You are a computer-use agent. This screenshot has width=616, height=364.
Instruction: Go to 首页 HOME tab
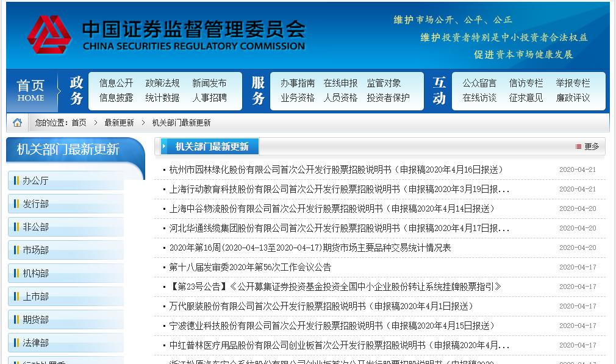30,90
